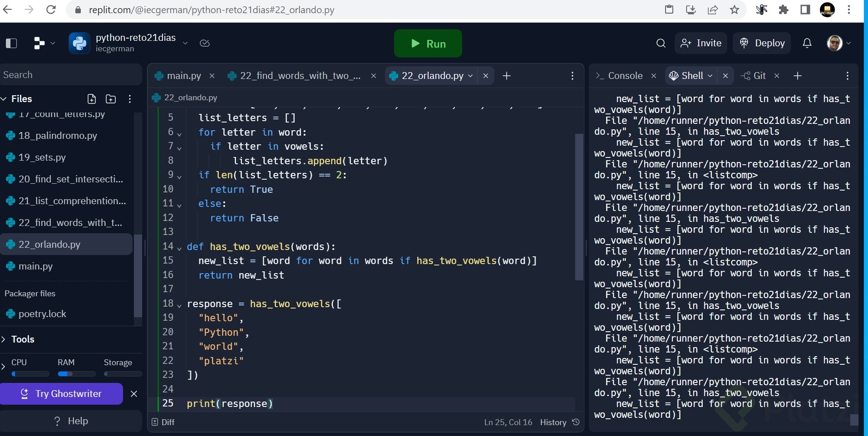Screen dimensions: 868x436
Task: Switch to the Console tab
Action: pos(619,76)
